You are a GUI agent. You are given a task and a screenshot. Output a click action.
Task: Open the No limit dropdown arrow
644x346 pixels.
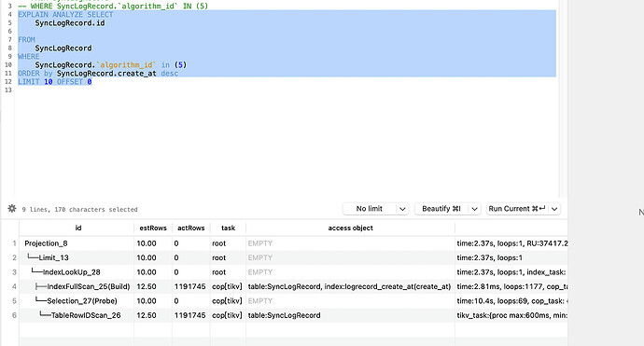pyautogui.click(x=402, y=209)
